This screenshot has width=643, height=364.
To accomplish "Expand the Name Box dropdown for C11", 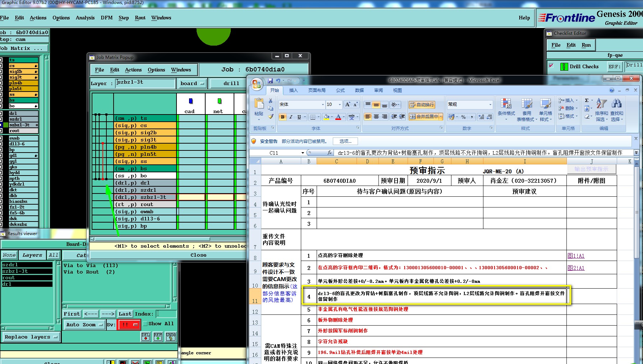I will 303,153.
